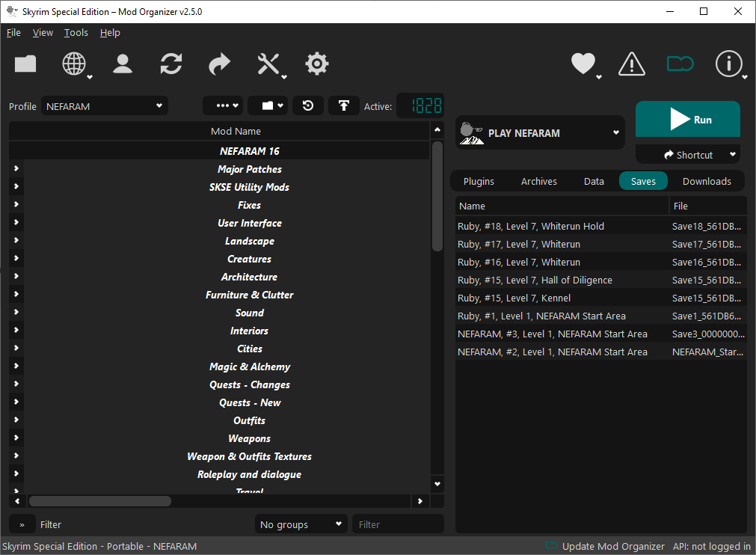Switch to the Data tab
This screenshot has height=555, width=756.
(x=594, y=181)
